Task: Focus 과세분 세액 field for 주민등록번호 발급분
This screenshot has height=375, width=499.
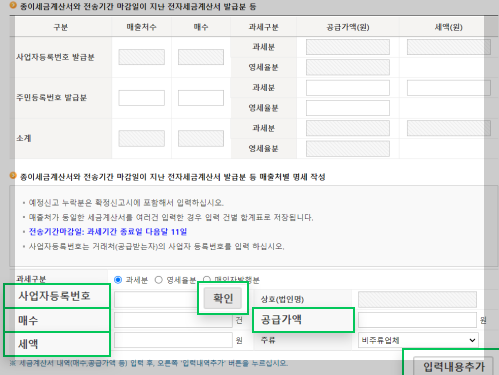Action: tap(449, 88)
